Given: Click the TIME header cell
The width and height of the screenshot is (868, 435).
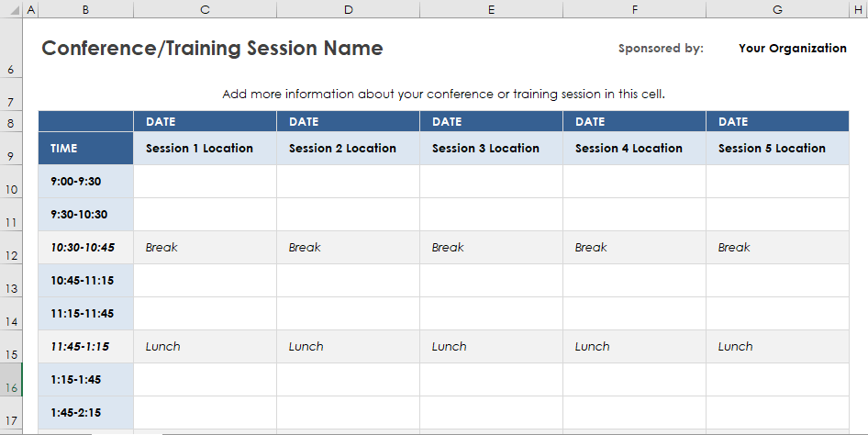Looking at the screenshot, I should pyautogui.click(x=86, y=149).
